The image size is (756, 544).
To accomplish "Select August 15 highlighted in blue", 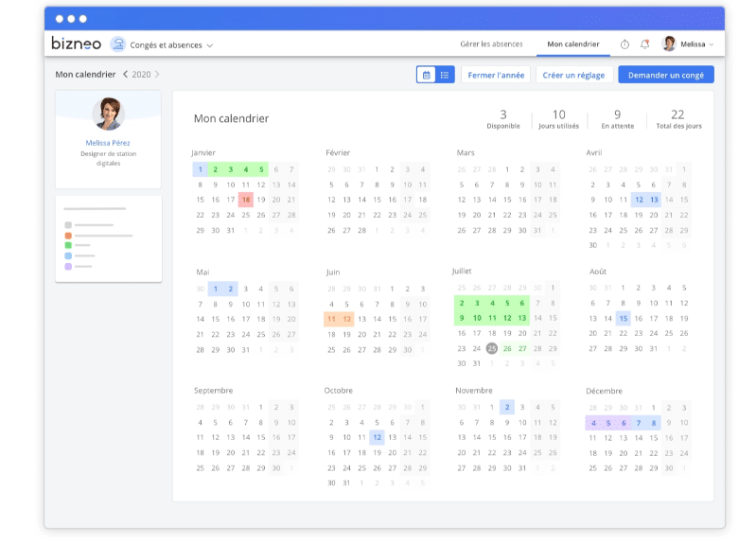I will point(624,318).
